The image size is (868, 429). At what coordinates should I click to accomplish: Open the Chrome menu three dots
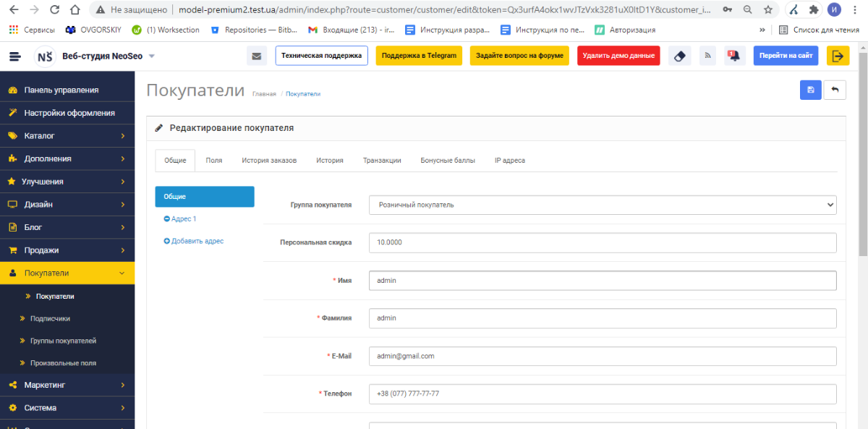coord(855,10)
